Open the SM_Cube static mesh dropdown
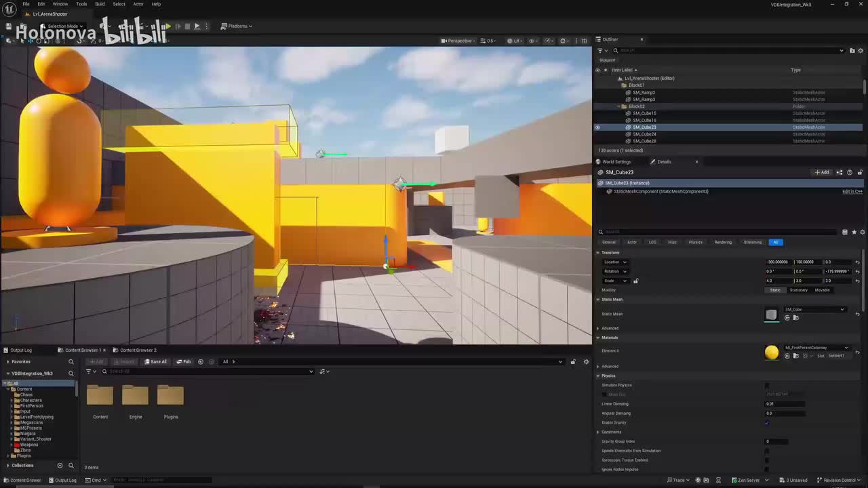Viewport: 868px width, 488px height. pos(814,310)
